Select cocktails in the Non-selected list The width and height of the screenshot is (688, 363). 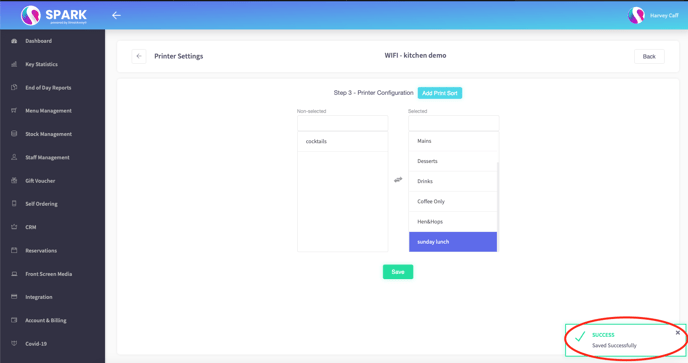pos(343,141)
